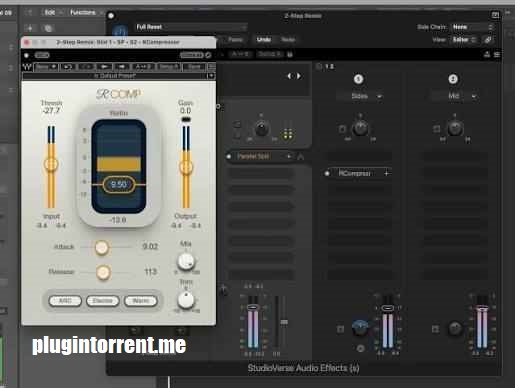The width and height of the screenshot is (515, 388).
Task: Go to previous preset arrow in RCompressor toolbar
Action: tap(104, 67)
